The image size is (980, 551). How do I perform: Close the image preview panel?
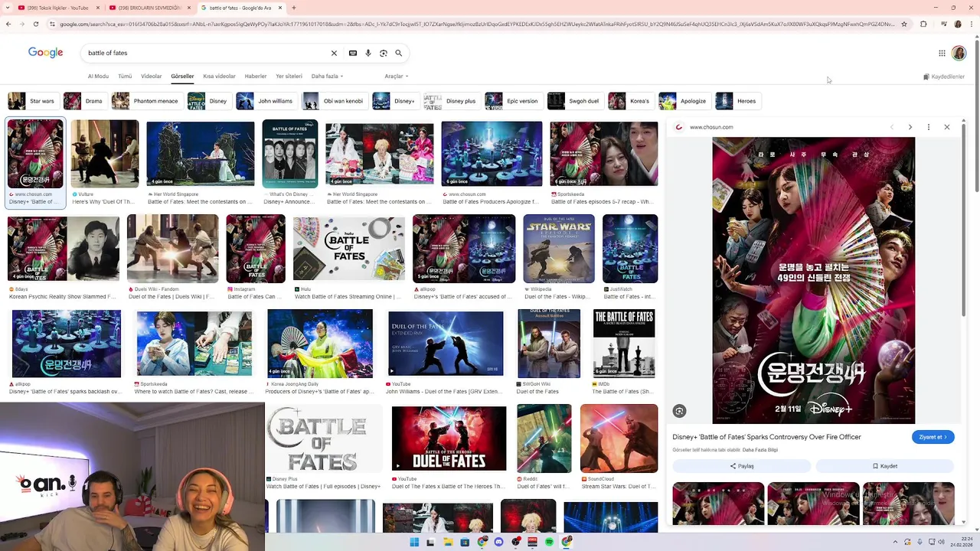point(947,127)
